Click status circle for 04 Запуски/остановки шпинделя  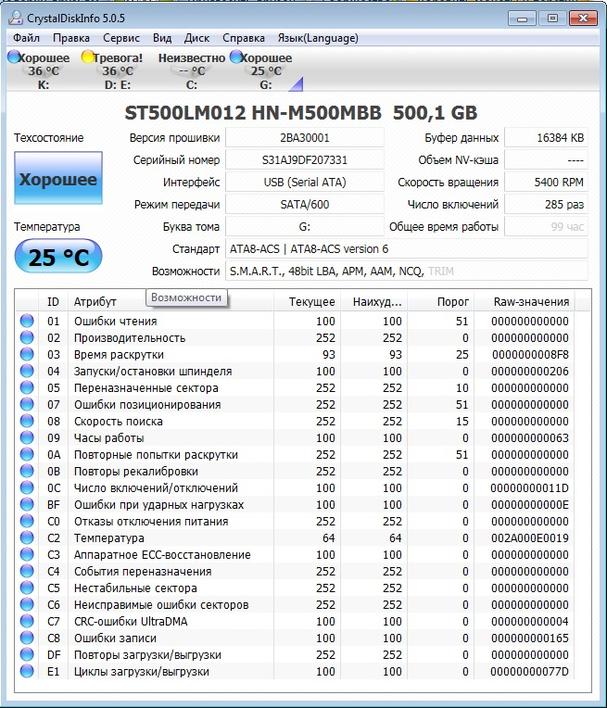click(x=27, y=371)
